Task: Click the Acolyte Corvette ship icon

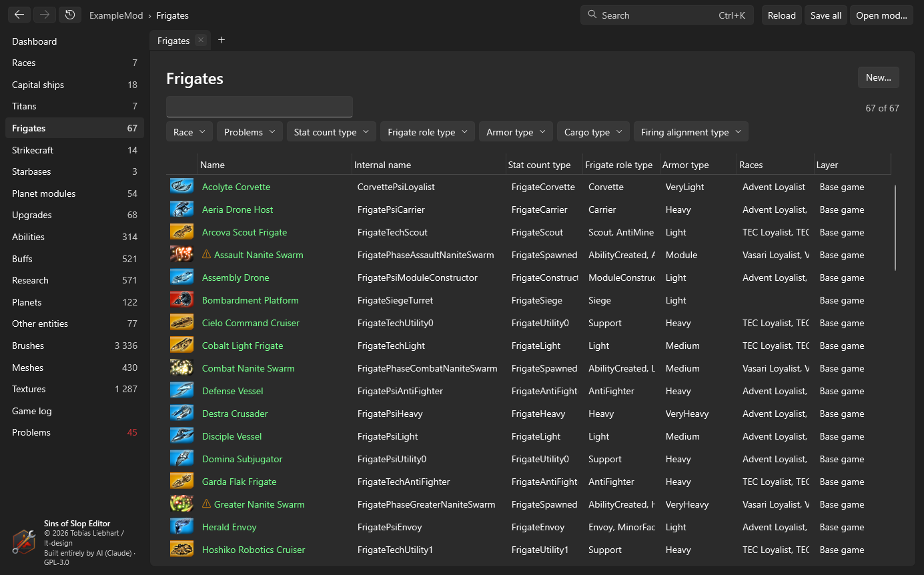Action: click(x=181, y=187)
